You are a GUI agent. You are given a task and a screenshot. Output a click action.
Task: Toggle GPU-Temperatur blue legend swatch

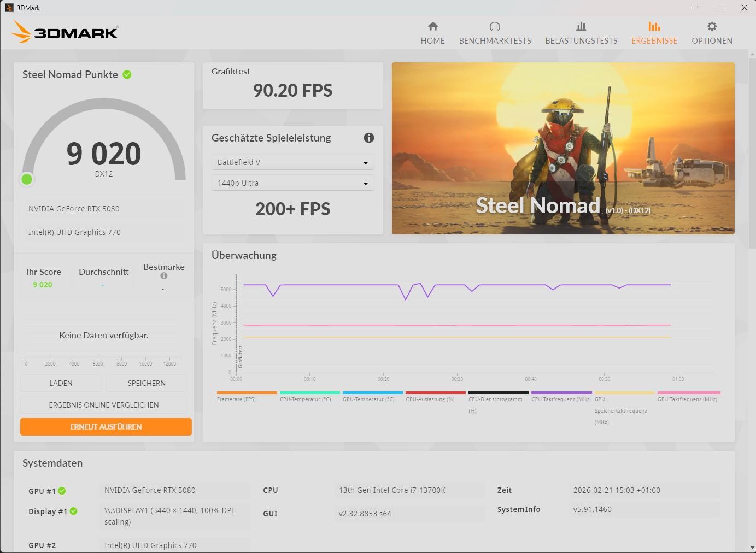click(x=373, y=392)
